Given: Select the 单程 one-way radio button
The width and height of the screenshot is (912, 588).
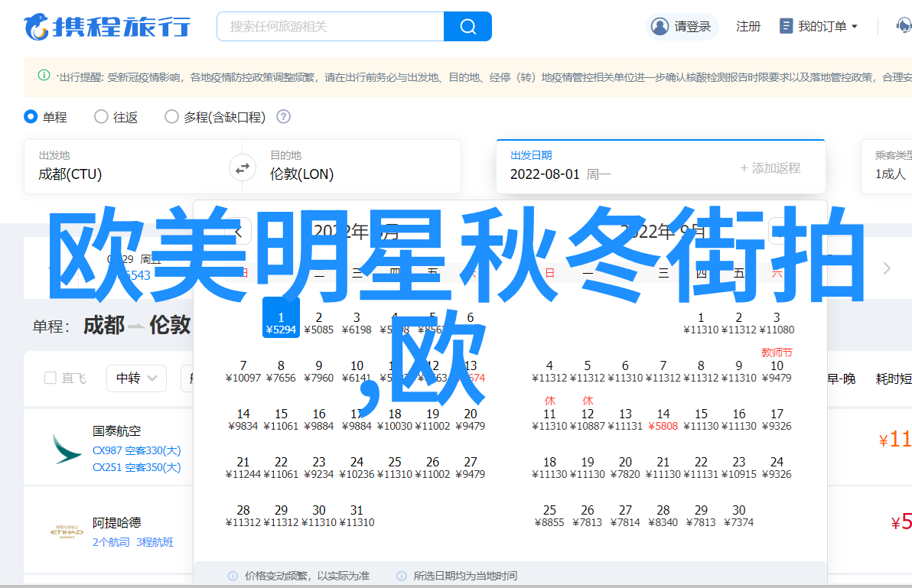Looking at the screenshot, I should (31, 117).
